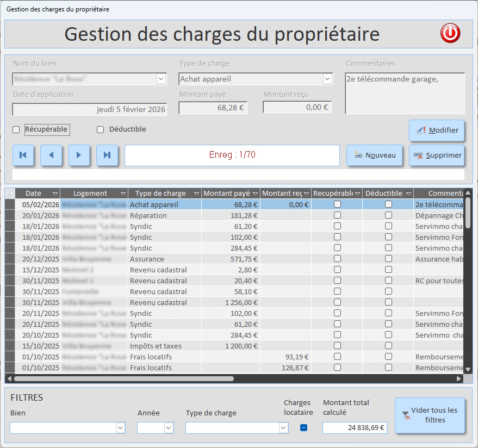The height and width of the screenshot is (448, 478).
Task: Clear filters with Vider tous les filtres
Action: tap(430, 415)
